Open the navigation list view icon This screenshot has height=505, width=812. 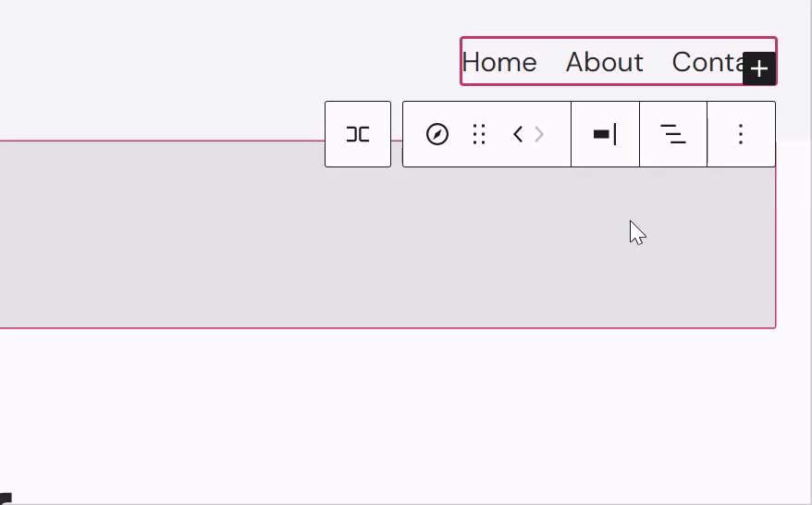[x=672, y=134]
